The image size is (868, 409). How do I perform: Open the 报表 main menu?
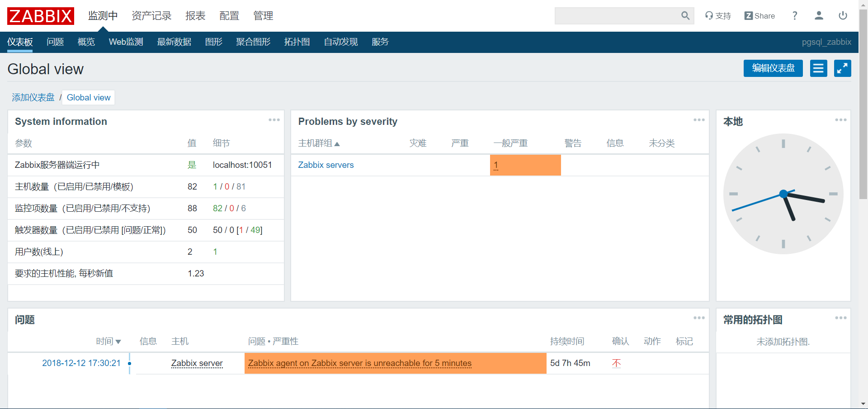click(195, 16)
